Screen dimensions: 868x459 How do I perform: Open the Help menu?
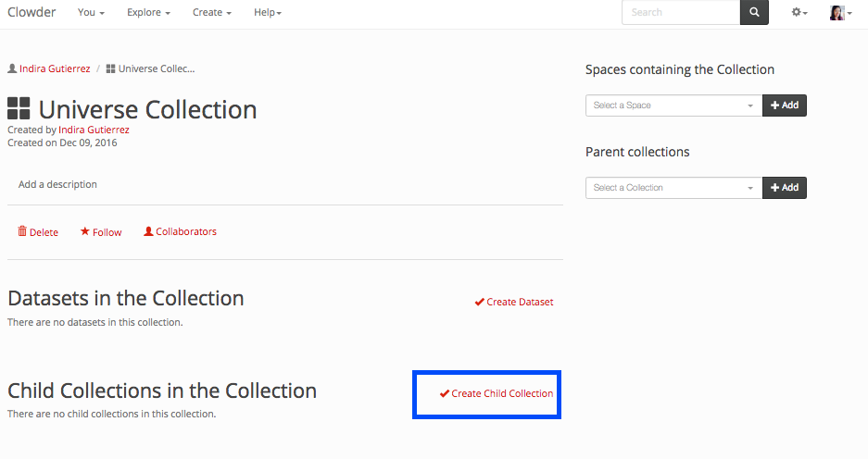click(268, 13)
